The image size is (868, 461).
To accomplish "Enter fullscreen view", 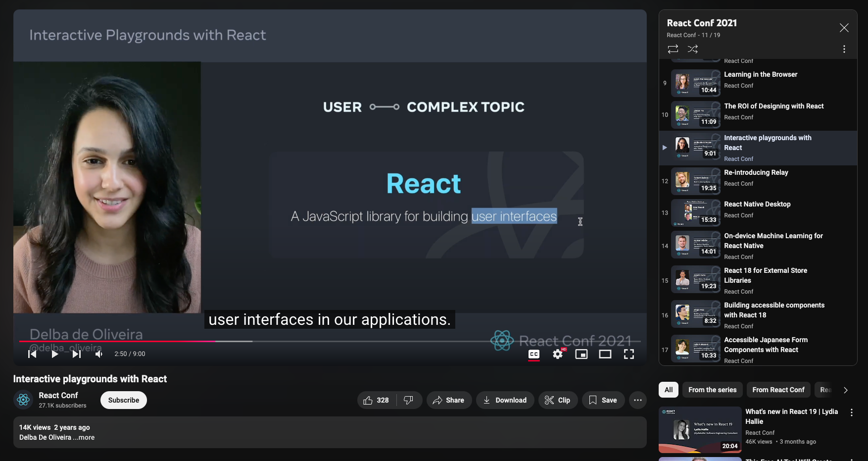I will pos(629,354).
